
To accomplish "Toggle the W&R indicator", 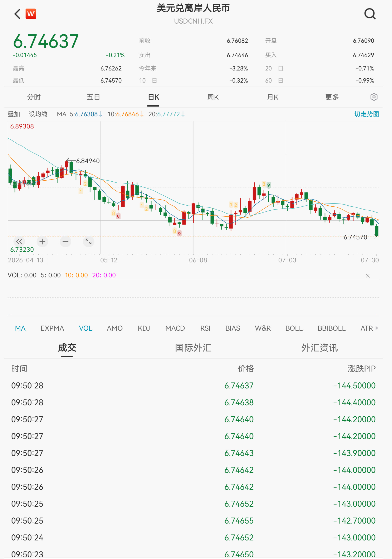I will click(263, 328).
